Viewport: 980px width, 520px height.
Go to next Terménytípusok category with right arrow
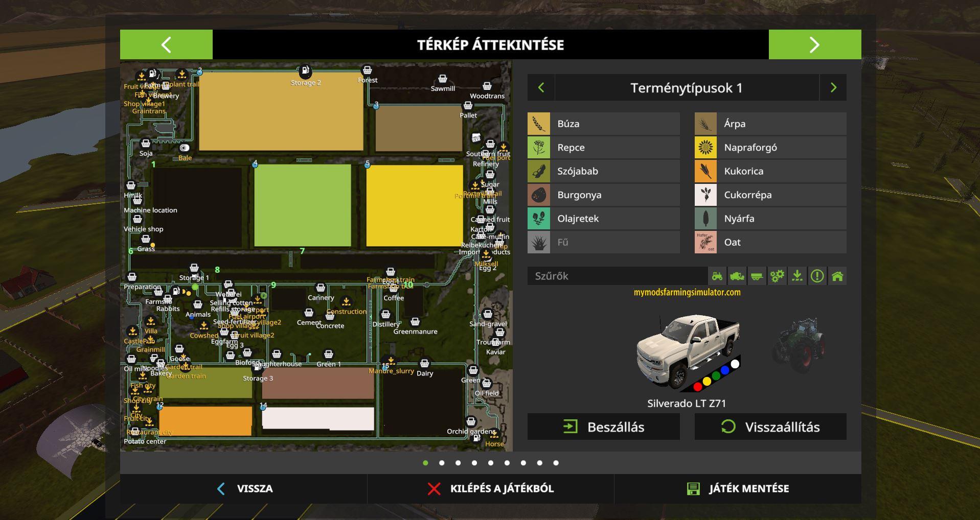point(833,88)
